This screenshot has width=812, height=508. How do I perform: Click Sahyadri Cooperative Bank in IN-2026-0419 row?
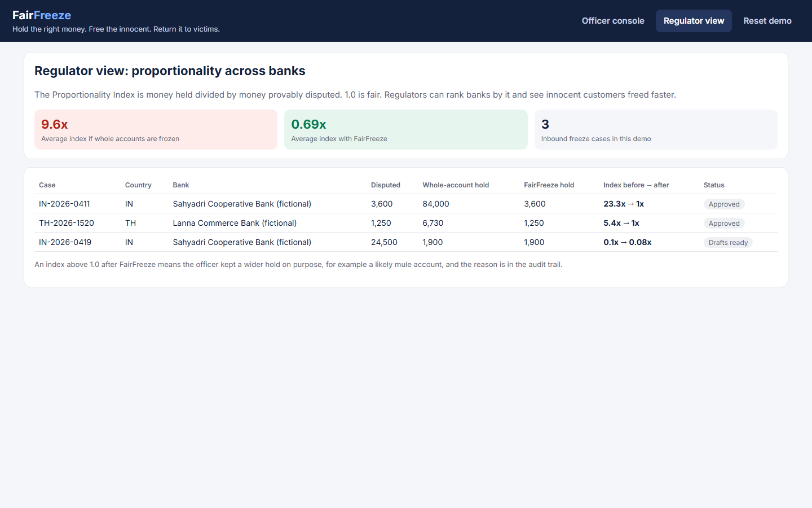pos(242,242)
